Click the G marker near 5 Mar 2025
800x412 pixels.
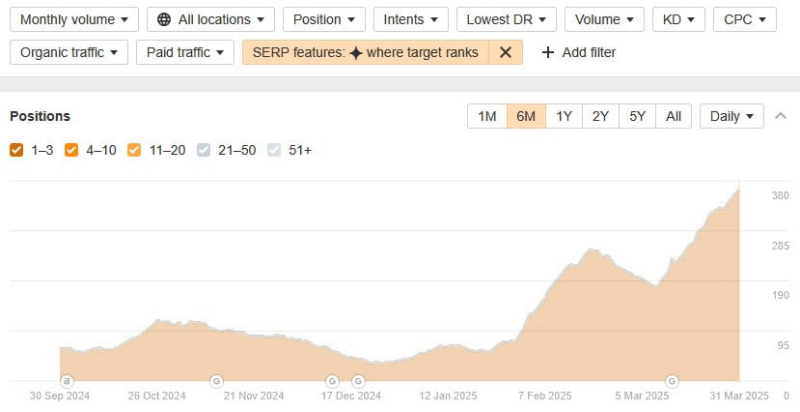[x=672, y=380]
